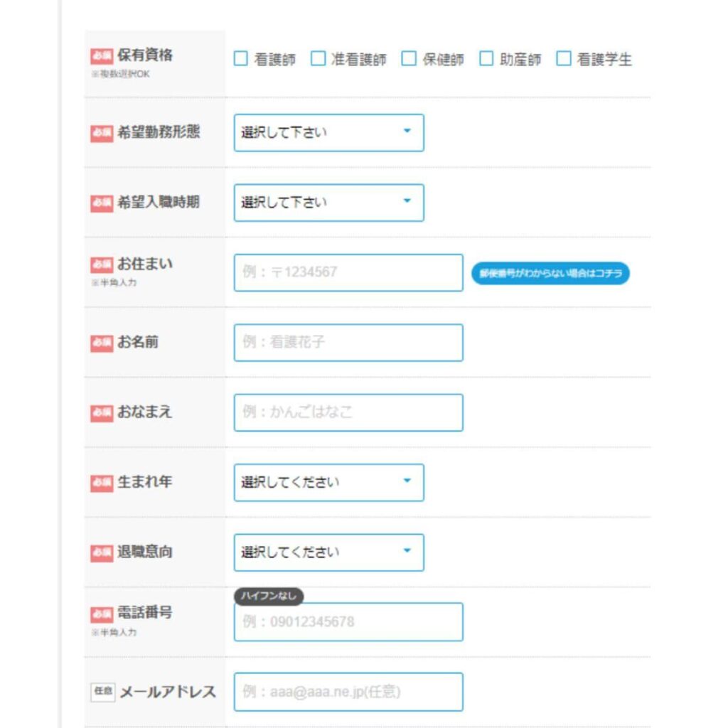The height and width of the screenshot is (728, 728).
Task: Click the arrow icon of 生まれ年 select
Action: (x=407, y=481)
